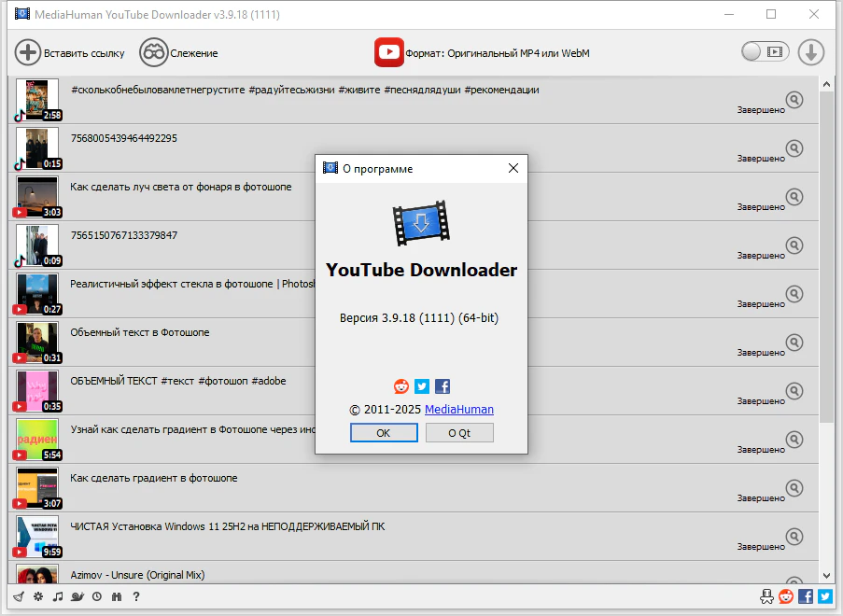Click the broom icon in the status bar

point(19,596)
